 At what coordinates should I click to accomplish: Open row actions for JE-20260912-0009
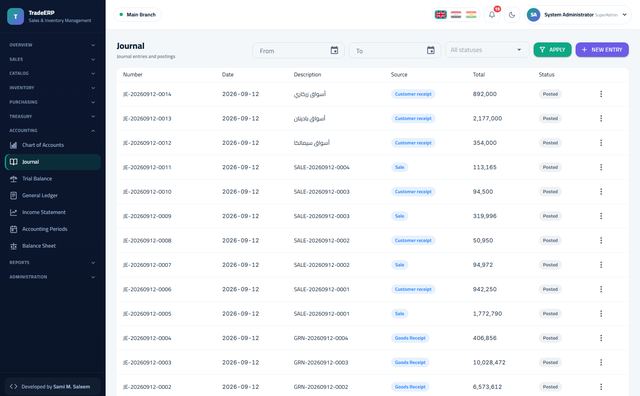[x=601, y=216]
